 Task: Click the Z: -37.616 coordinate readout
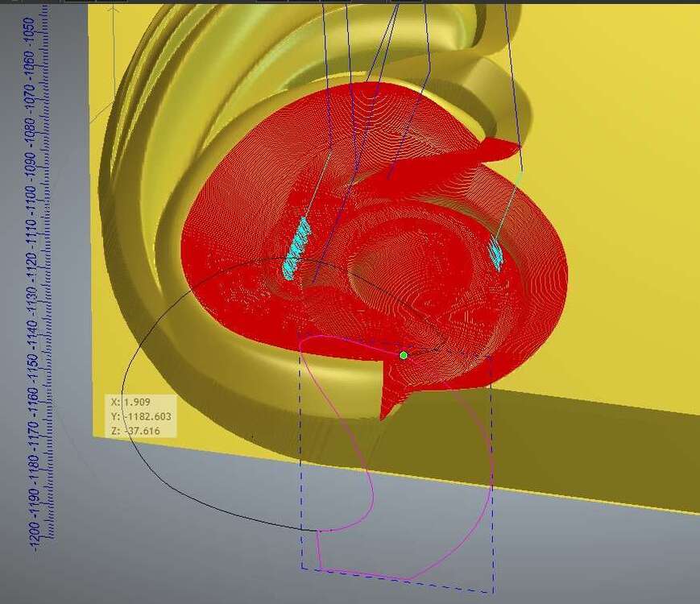(135, 431)
